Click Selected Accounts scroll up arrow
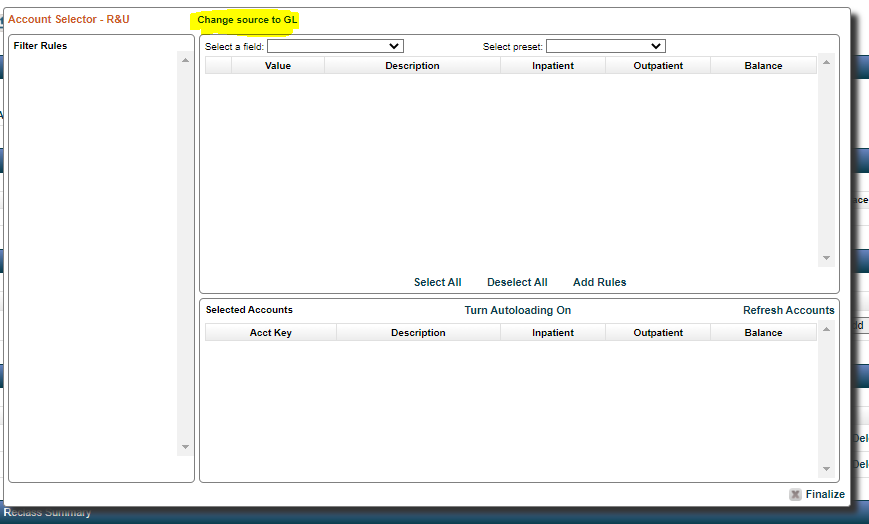The height and width of the screenshot is (524, 869). pos(826,329)
